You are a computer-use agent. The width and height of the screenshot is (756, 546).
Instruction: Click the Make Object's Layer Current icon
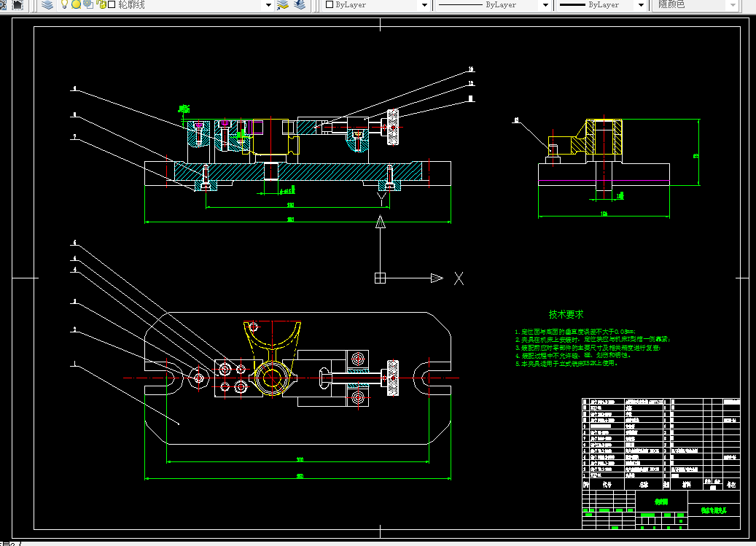click(283, 5)
